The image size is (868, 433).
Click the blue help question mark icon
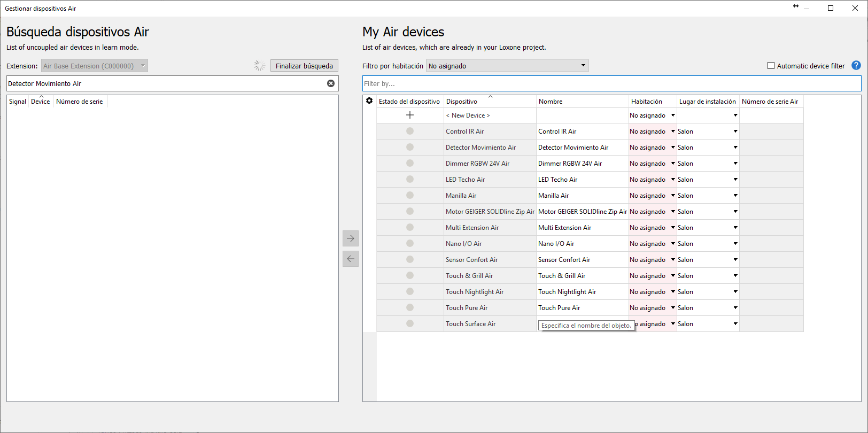click(856, 65)
